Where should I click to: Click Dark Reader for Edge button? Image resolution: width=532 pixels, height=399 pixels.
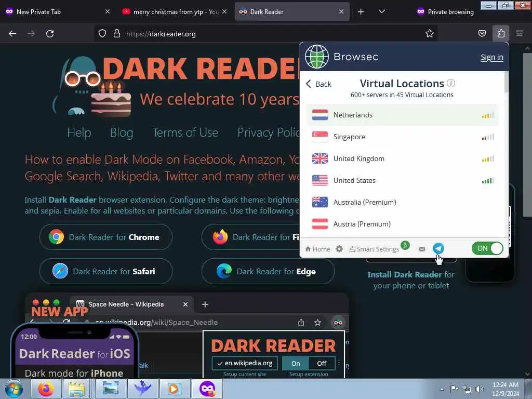tap(268, 271)
